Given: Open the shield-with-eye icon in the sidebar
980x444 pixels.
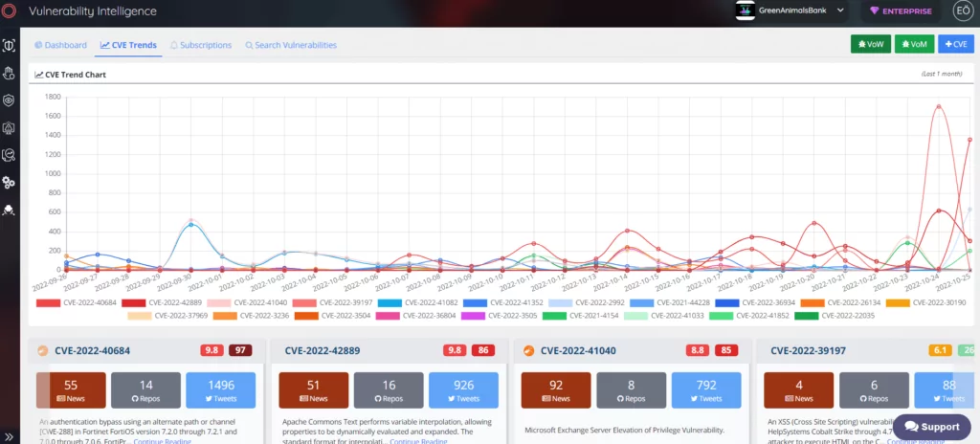Looking at the screenshot, I should pos(9,100).
